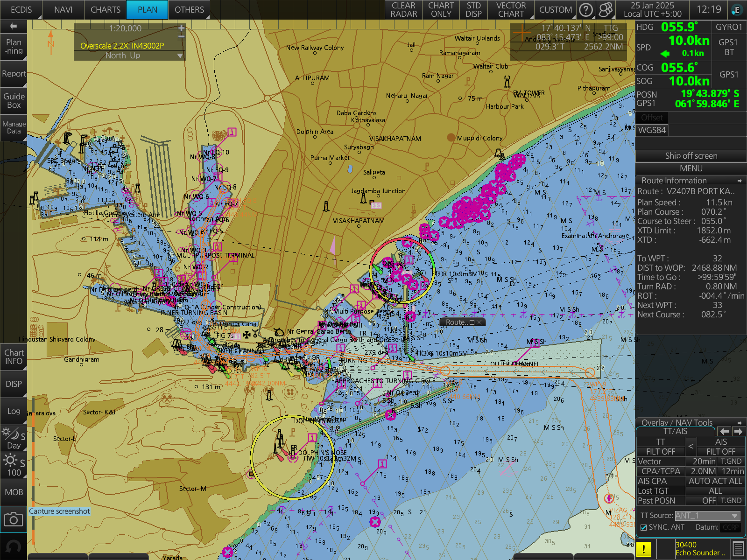Open the help question mark icon
The width and height of the screenshot is (747, 560).
(x=585, y=10)
